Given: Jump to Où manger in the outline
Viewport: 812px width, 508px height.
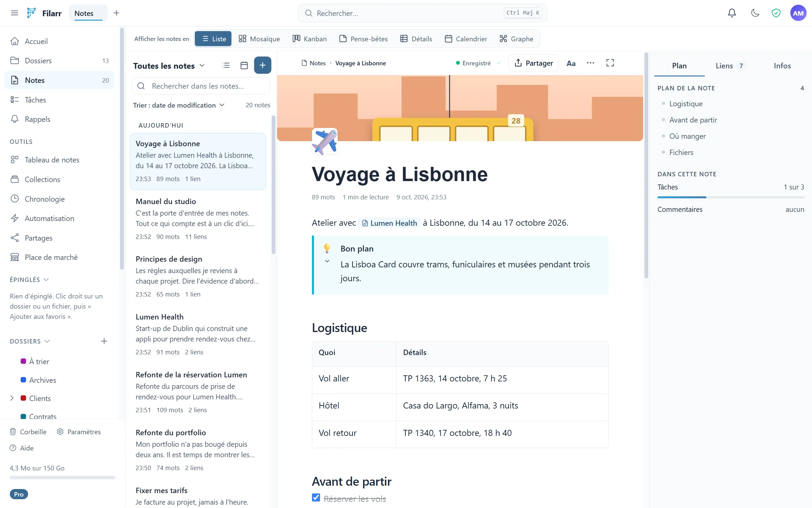Looking at the screenshot, I should [x=687, y=136].
